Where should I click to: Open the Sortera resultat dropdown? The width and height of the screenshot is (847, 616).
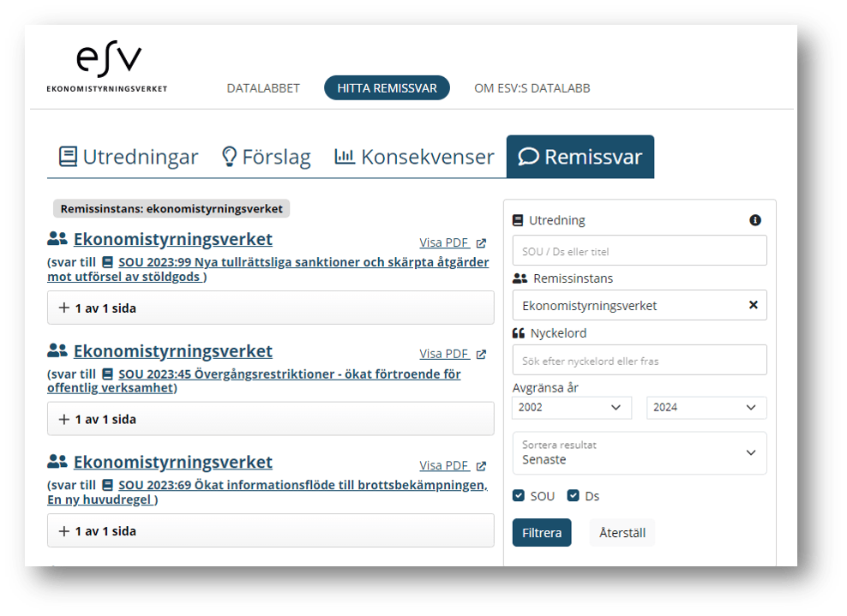click(639, 453)
